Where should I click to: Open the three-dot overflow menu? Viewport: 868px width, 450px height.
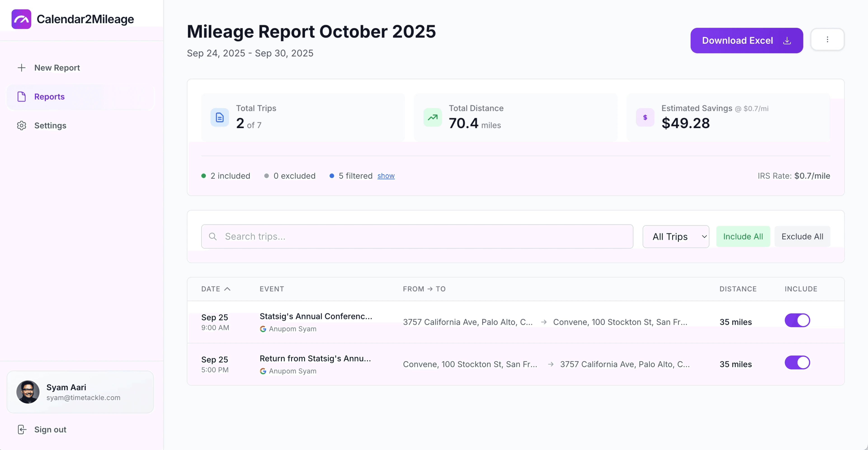(x=828, y=39)
